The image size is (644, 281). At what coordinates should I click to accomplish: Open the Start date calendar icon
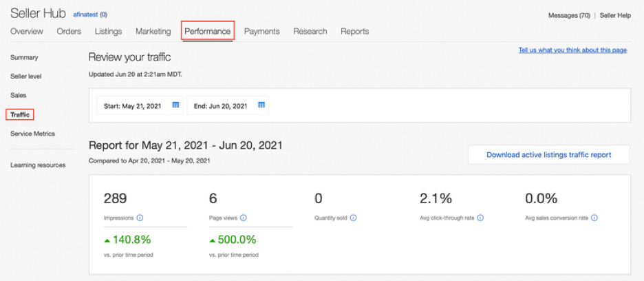click(x=175, y=105)
